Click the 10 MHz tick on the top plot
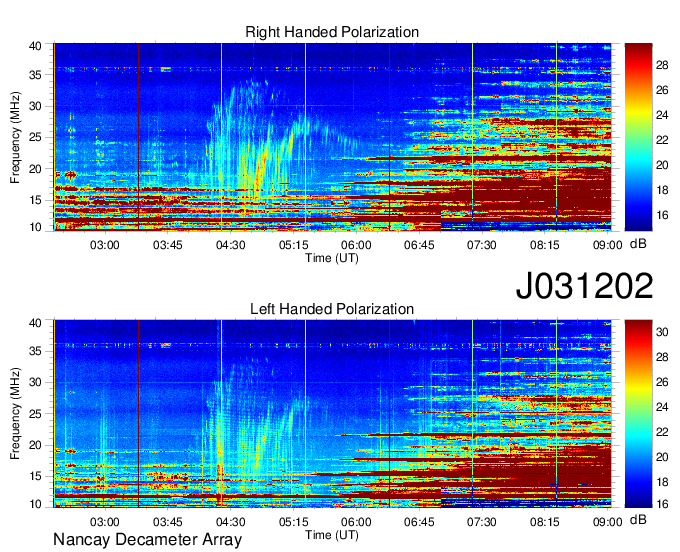 [x=35, y=227]
